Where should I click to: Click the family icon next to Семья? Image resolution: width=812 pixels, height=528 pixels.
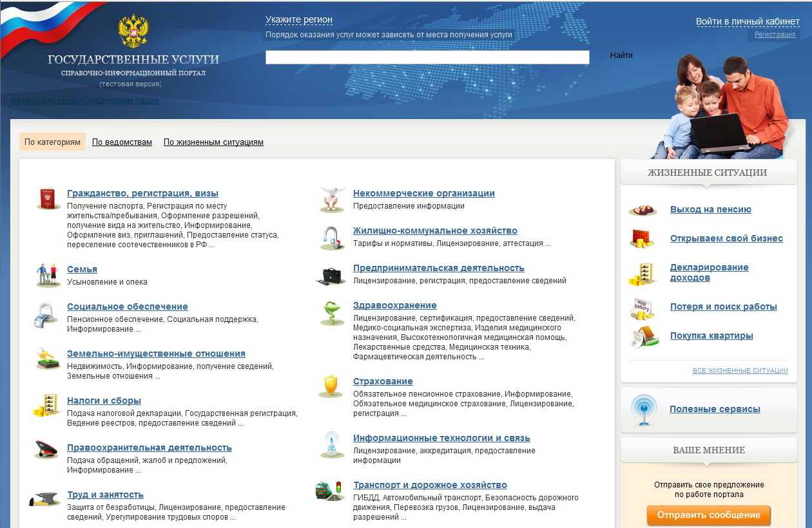47,275
